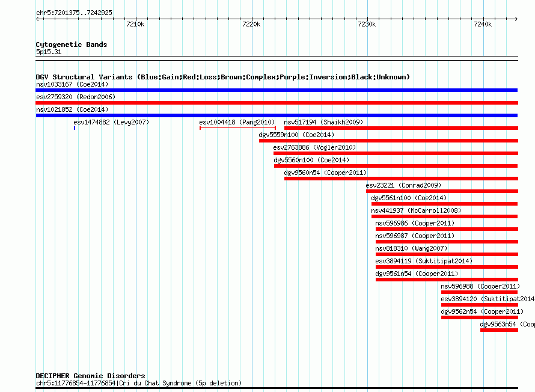Click the nsv596986 (Cooper2011) label
The height and width of the screenshot is (392, 535).
(415, 223)
